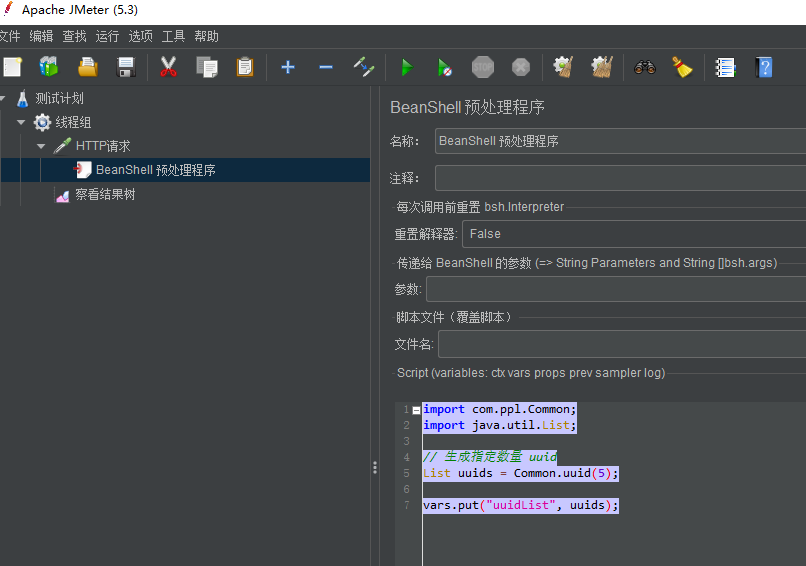Image resolution: width=806 pixels, height=566 pixels.
Task: Open the 重置解释器 False dropdown
Action: click(634, 234)
